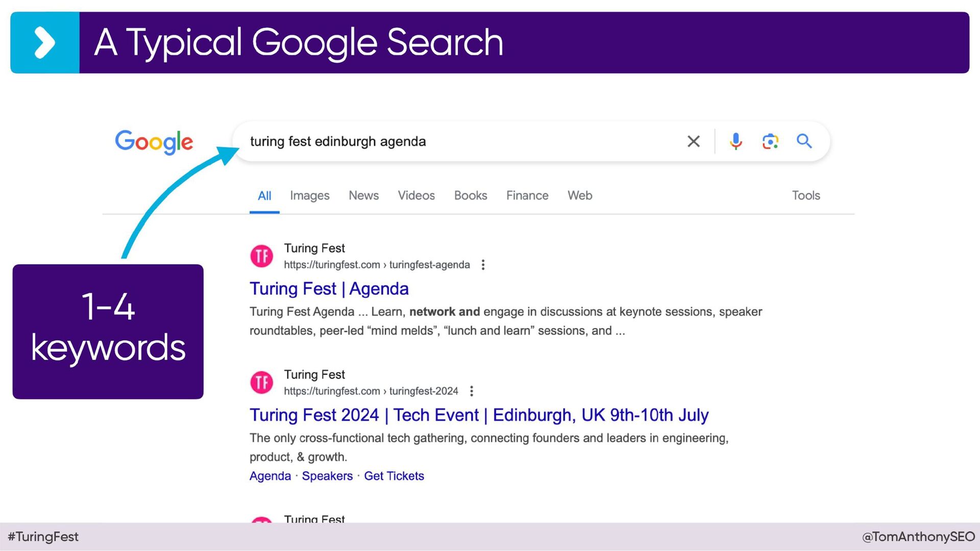
Task: Click the Turing Fest favicon of the Agenda result
Action: [x=262, y=256]
